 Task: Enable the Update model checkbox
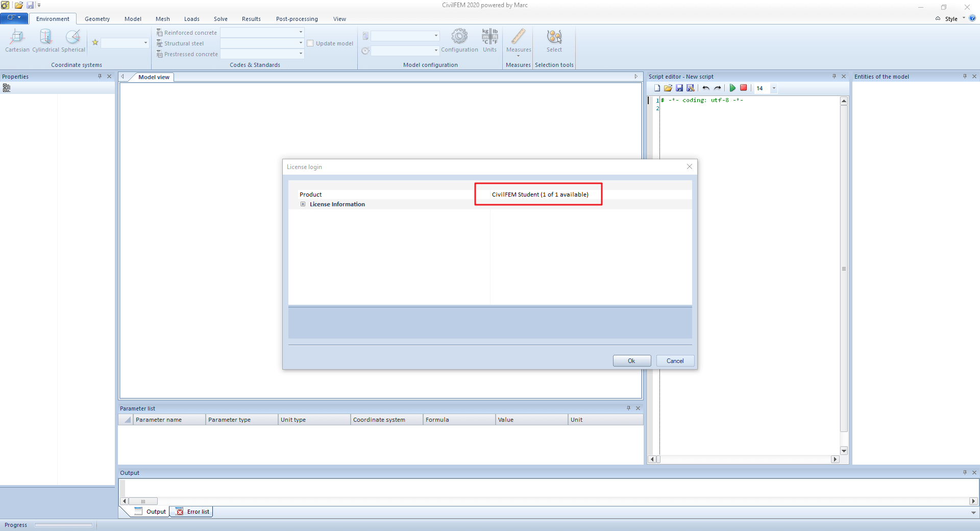(x=310, y=43)
